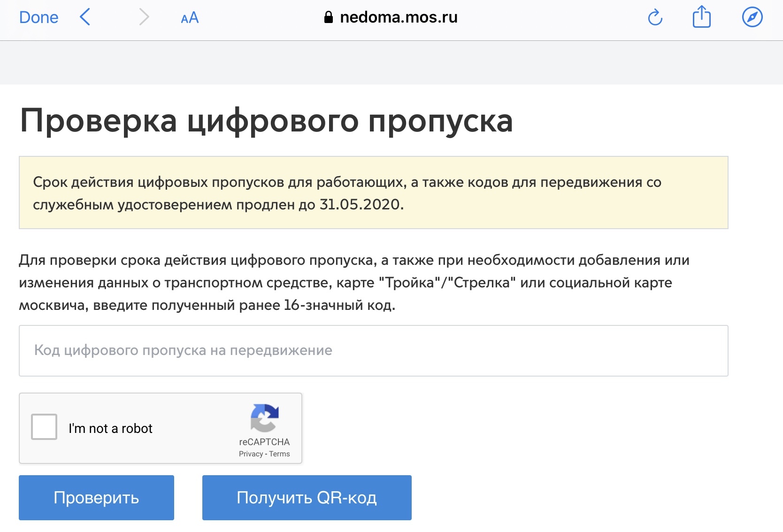Image resolution: width=783 pixels, height=532 pixels.
Task: Check the "I'm not a robot" checkbox
Action: [x=44, y=427]
